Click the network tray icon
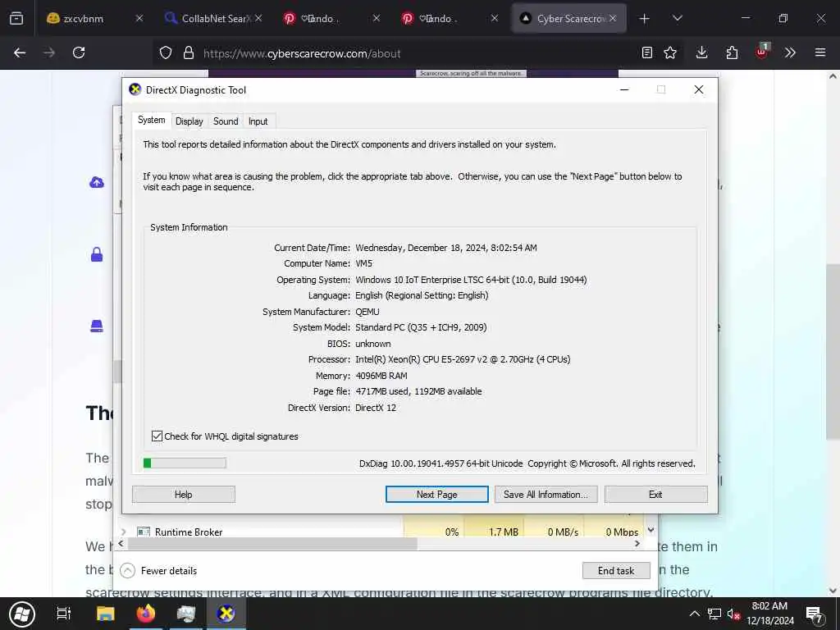The width and height of the screenshot is (840, 630). (714, 614)
